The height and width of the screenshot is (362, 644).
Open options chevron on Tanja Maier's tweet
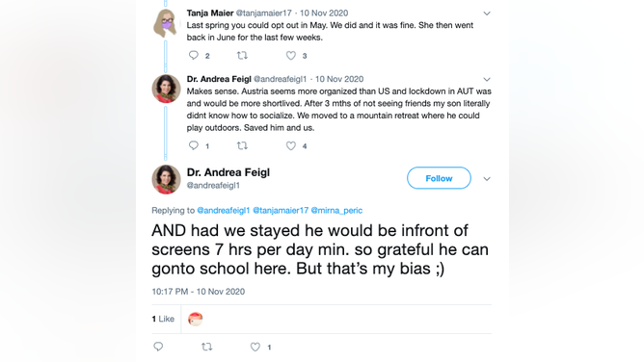487,13
